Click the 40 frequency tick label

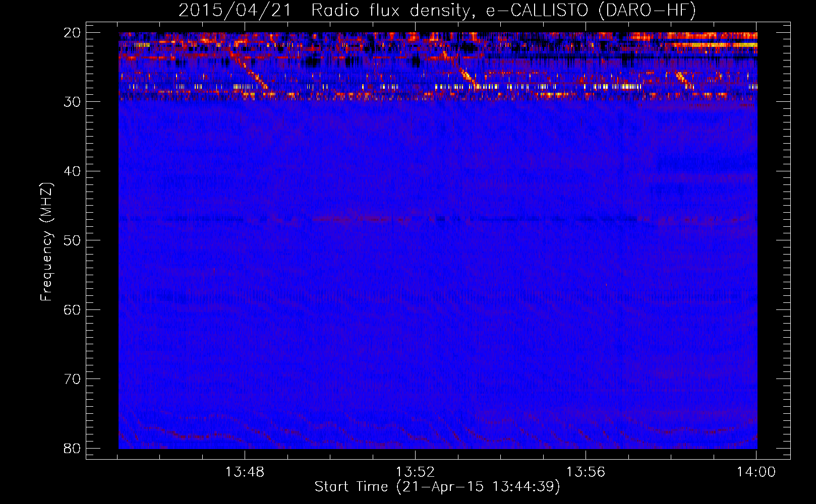pyautogui.click(x=72, y=171)
